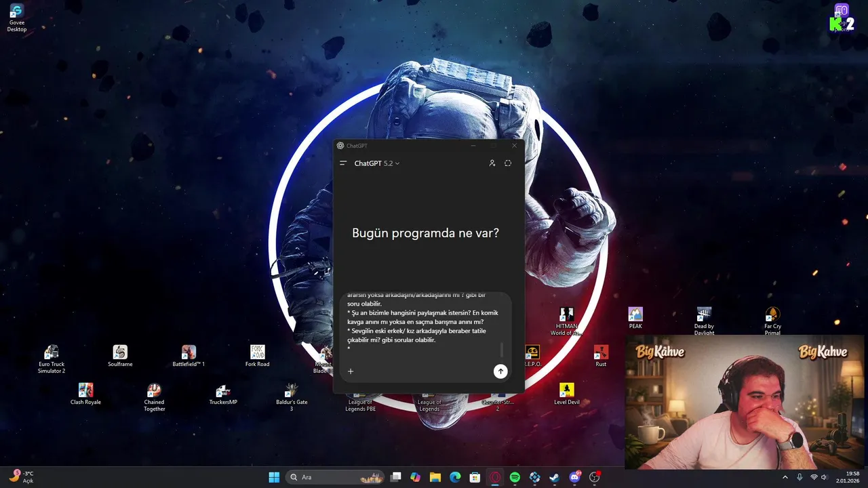Switch to Opera GX on the taskbar
The height and width of the screenshot is (488, 868).
pyautogui.click(x=495, y=477)
